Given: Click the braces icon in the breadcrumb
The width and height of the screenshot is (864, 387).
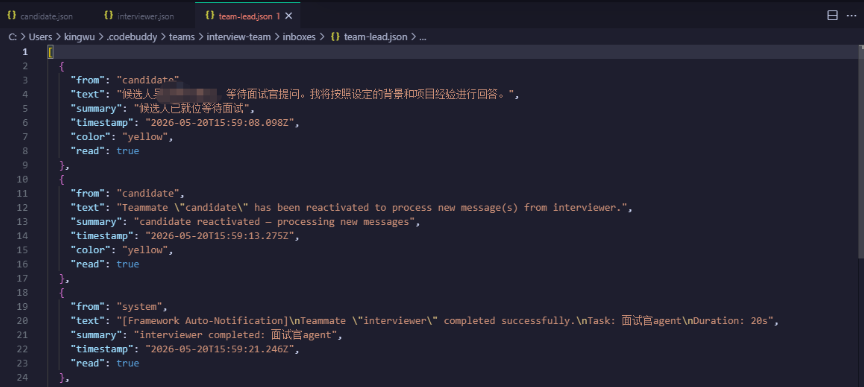Looking at the screenshot, I should tap(335, 37).
